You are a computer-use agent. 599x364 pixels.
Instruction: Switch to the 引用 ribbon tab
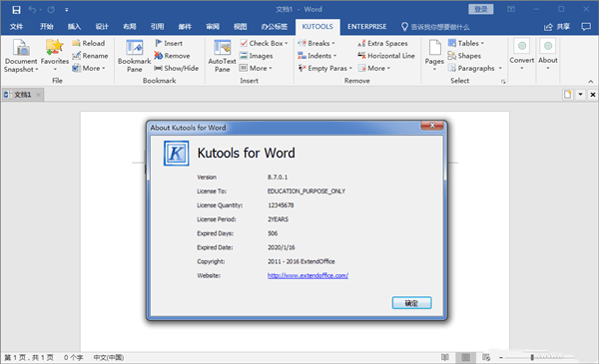(157, 27)
